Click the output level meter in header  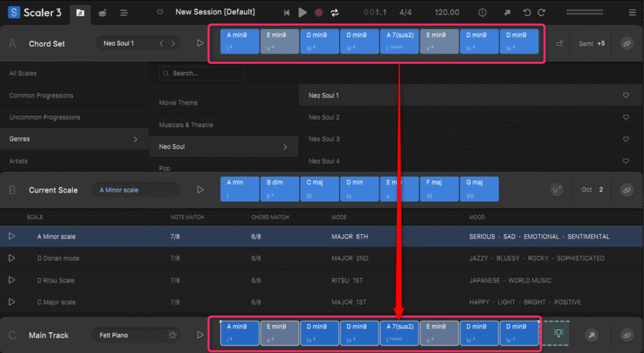point(584,13)
